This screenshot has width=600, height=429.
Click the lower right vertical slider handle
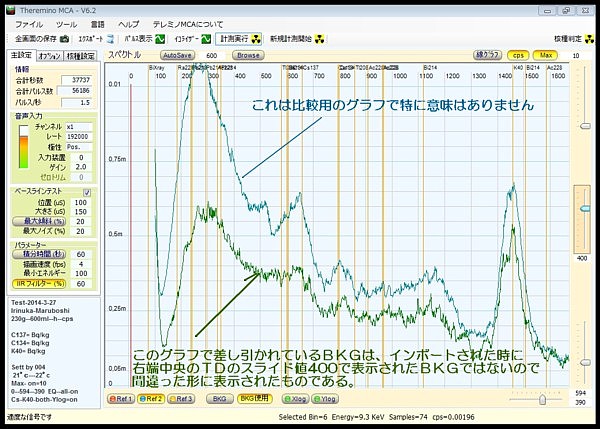[x=585, y=362]
